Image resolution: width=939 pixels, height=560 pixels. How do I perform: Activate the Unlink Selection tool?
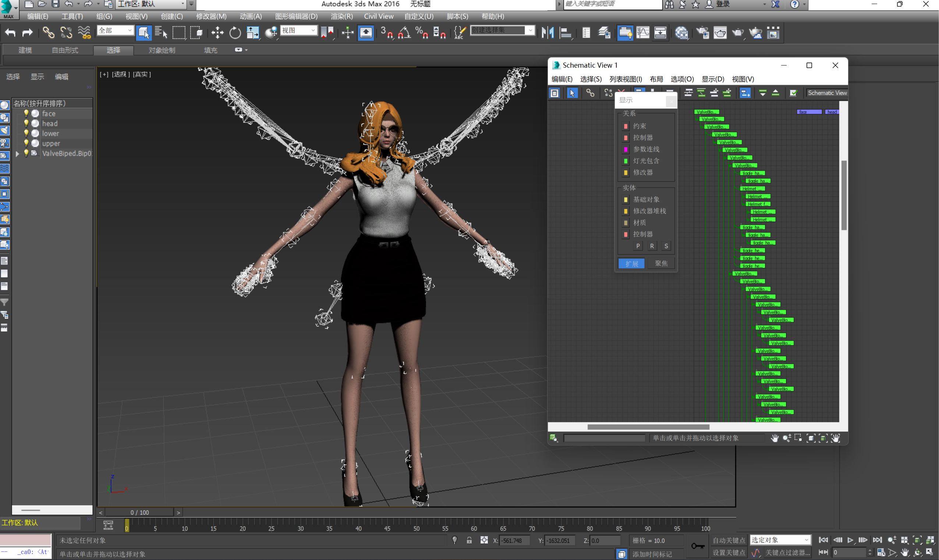[66, 33]
